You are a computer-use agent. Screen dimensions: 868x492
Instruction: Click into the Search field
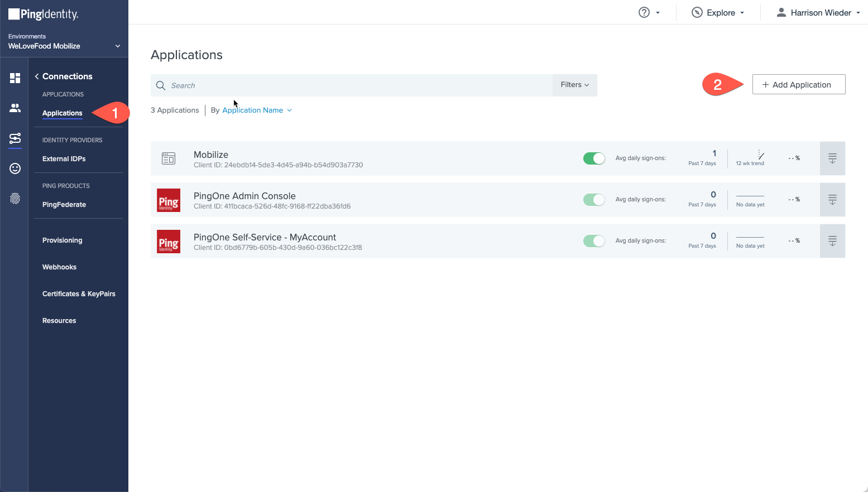coord(352,85)
